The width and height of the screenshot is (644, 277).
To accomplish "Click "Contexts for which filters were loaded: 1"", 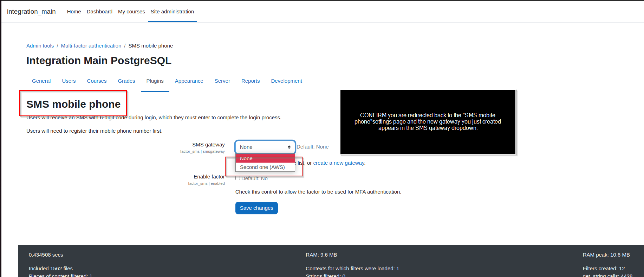I will 352,269.
